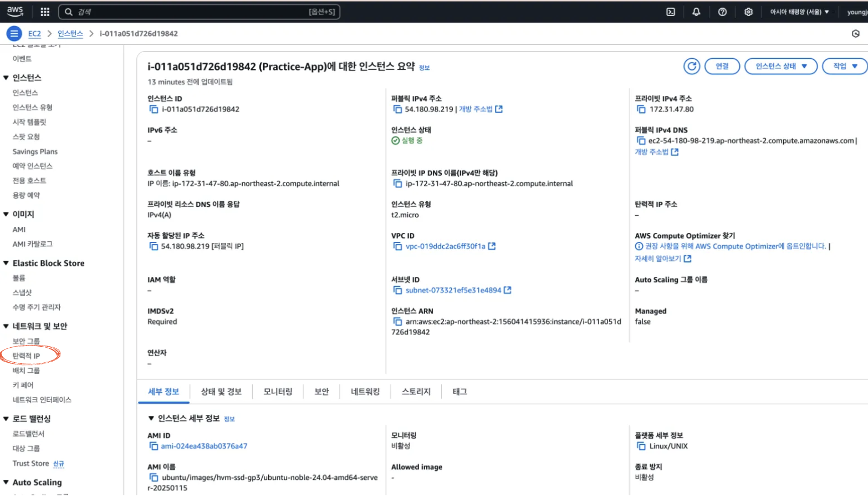Copy the AMI name ubuntu image path
868x497 pixels.
point(154,478)
